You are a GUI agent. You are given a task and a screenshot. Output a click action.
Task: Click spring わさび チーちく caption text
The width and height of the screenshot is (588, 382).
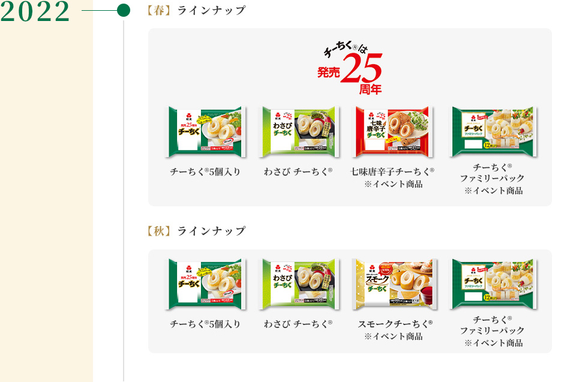click(x=298, y=172)
